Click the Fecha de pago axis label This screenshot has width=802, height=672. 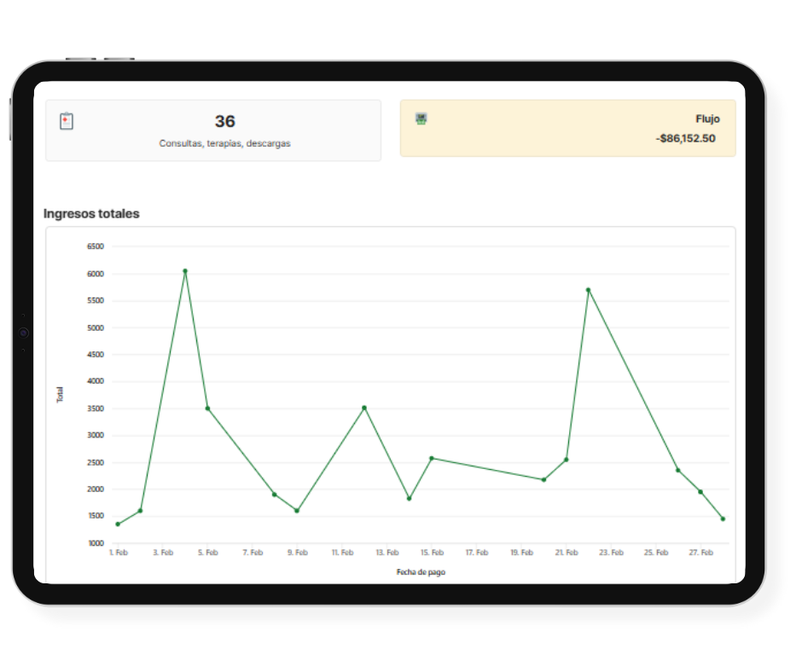(421, 572)
